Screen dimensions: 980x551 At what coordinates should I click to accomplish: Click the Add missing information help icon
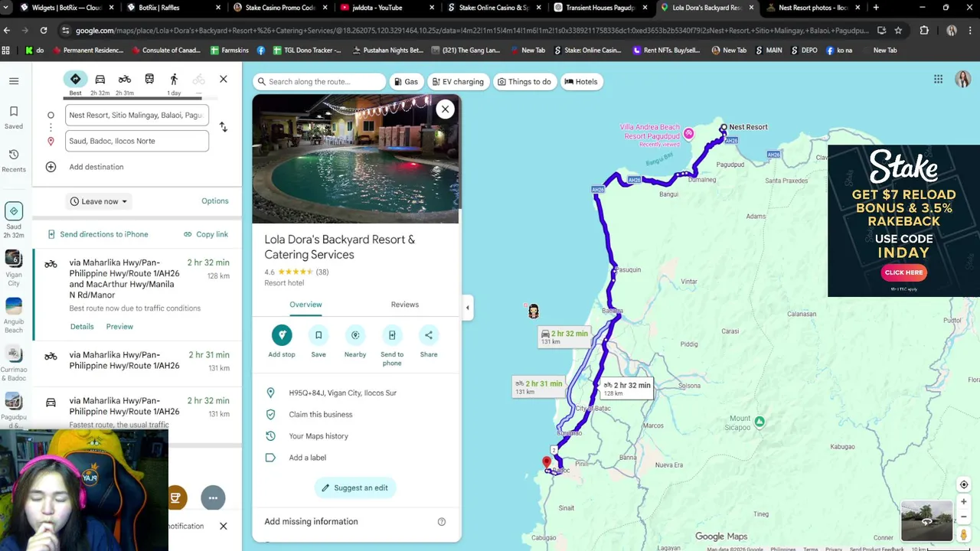pos(442,522)
